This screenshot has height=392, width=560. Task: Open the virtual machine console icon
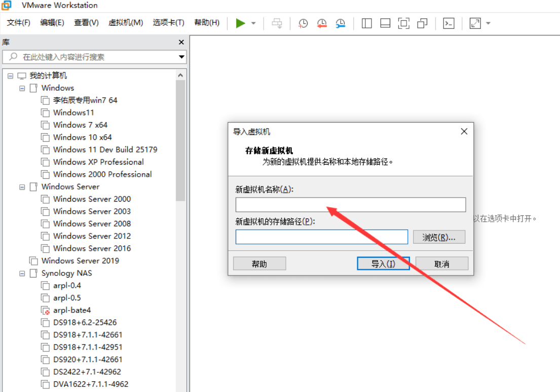click(449, 23)
